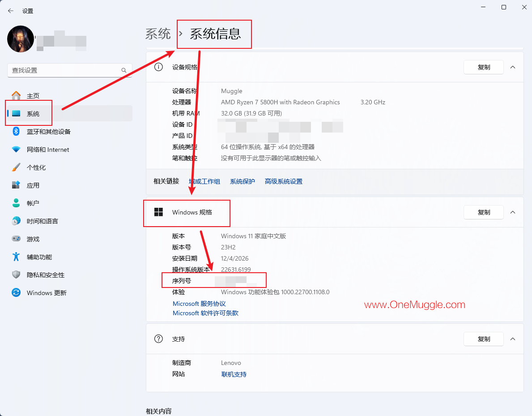The width and height of the screenshot is (532, 416).
Task: Open the 高级系统设置 link
Action: tap(283, 181)
